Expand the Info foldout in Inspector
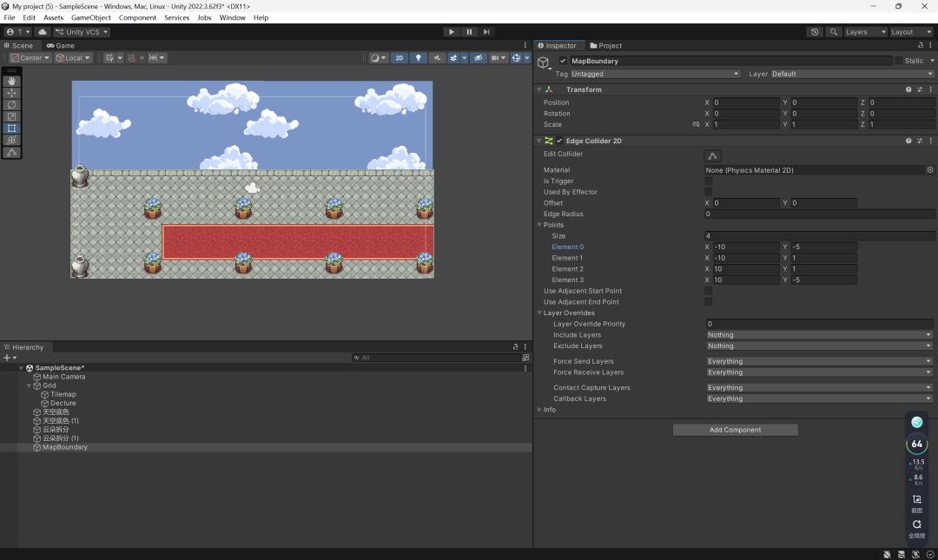 [x=539, y=410]
